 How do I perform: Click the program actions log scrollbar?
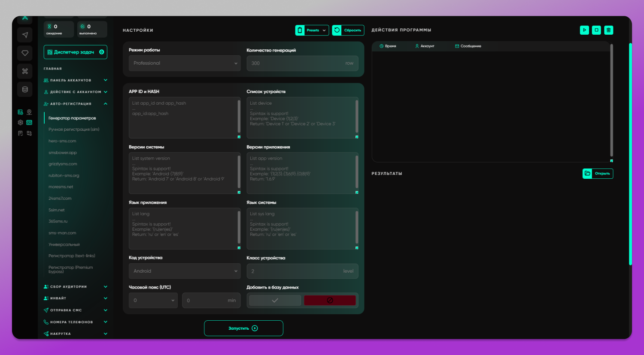click(611, 101)
